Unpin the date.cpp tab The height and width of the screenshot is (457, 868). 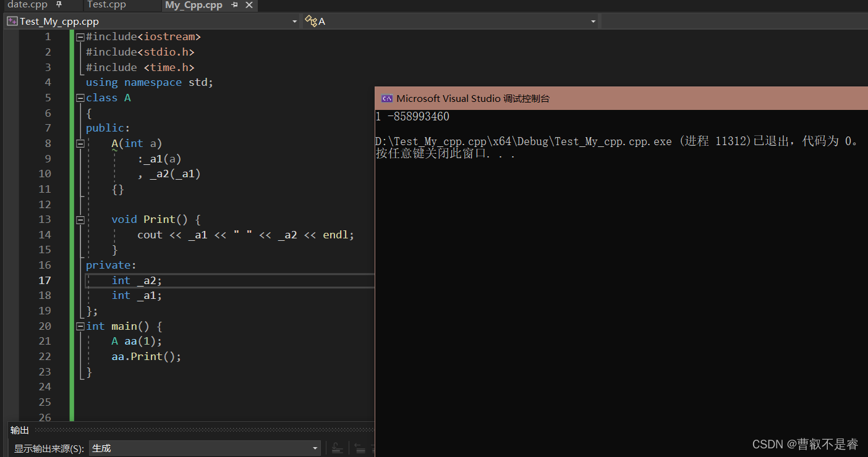point(59,5)
